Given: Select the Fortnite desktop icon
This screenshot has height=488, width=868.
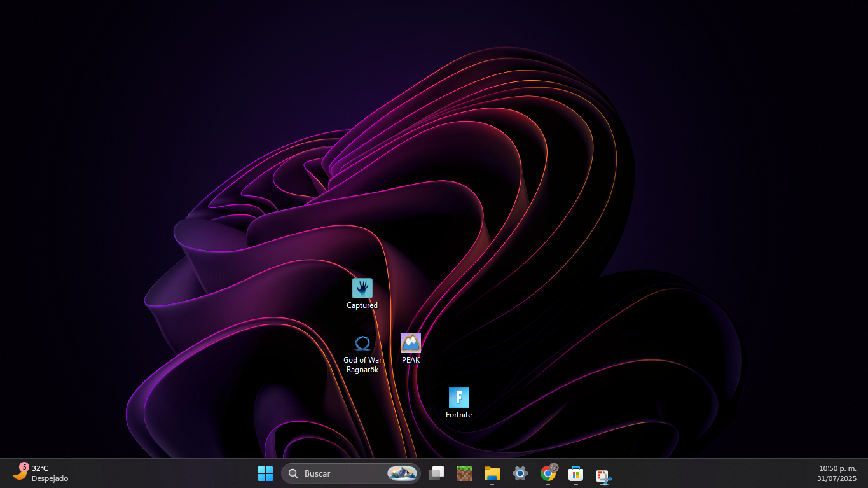Looking at the screenshot, I should click(x=458, y=398).
